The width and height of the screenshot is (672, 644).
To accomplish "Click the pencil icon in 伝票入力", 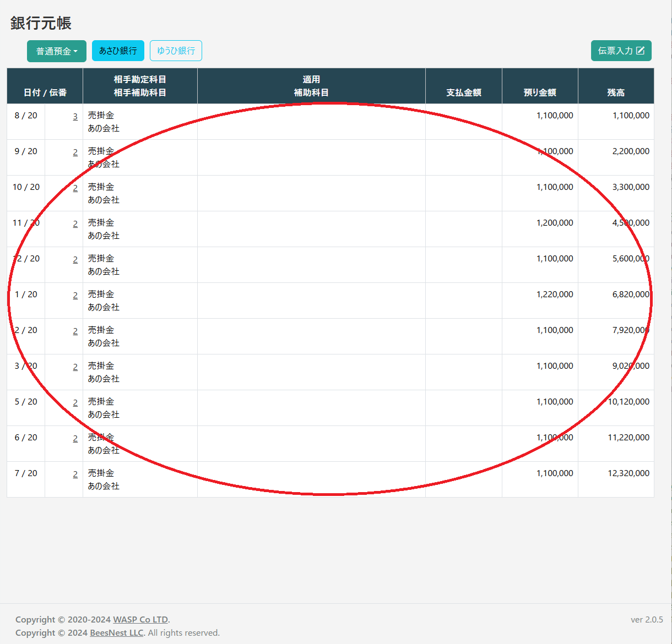I will 640,51.
